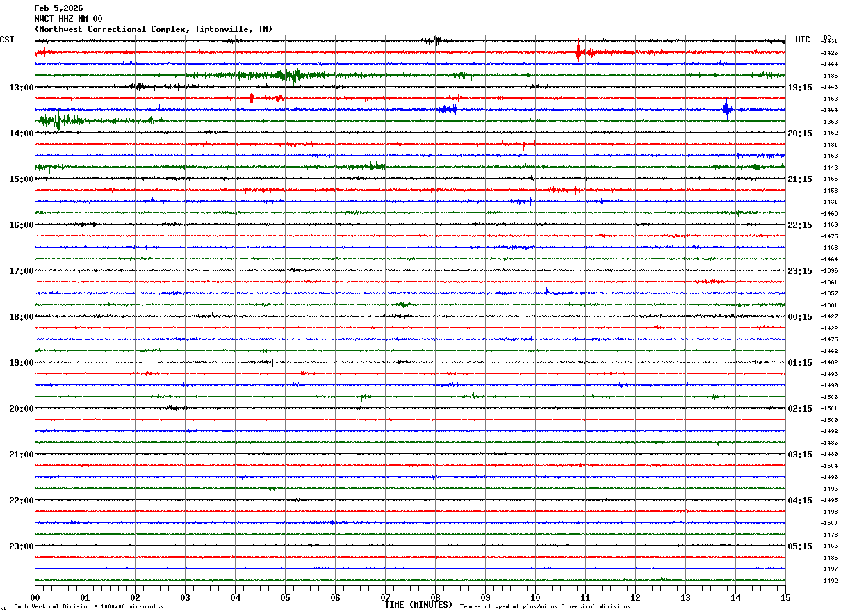The image size is (841, 616).
Task: Click the UTC column header
Action: [803, 40]
